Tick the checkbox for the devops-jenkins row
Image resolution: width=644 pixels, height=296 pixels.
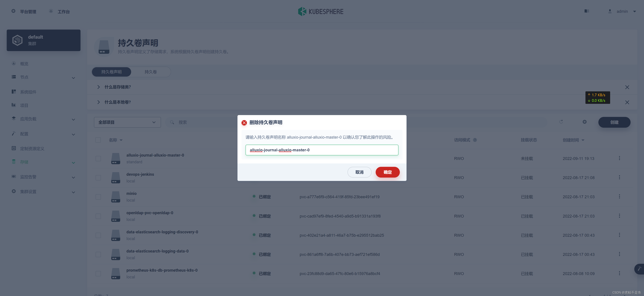pyautogui.click(x=98, y=178)
